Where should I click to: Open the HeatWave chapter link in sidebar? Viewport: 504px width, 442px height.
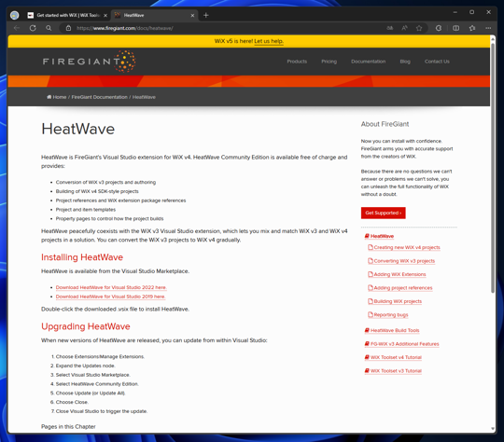point(379,236)
